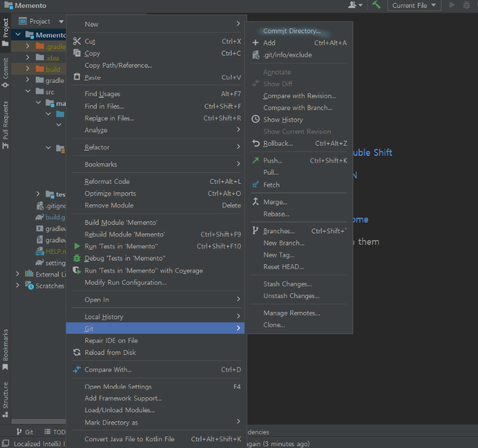The height and width of the screenshot is (448, 478).
Task: Open the Pull Requests tool window
Action: pos(5,125)
